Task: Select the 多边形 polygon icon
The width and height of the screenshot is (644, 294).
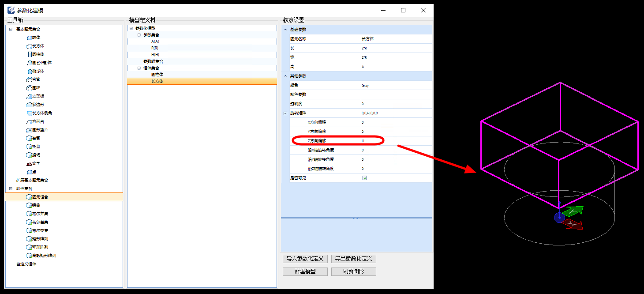Action: [x=29, y=105]
